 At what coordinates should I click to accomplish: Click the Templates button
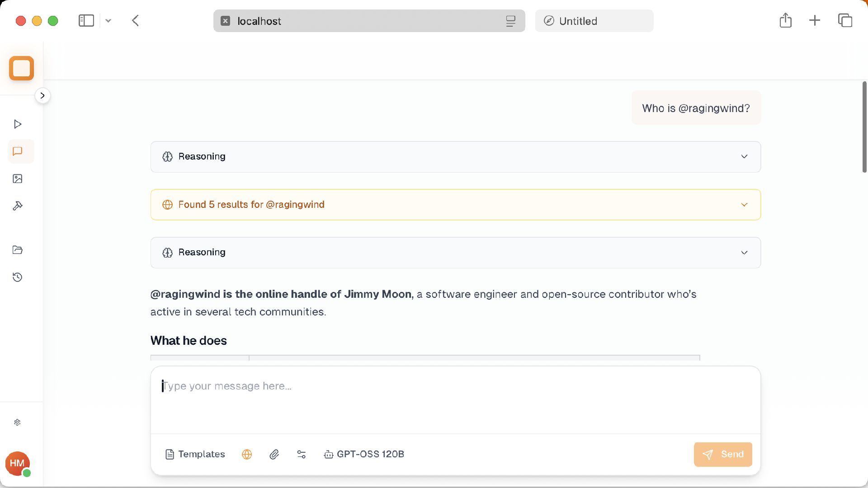(195, 455)
